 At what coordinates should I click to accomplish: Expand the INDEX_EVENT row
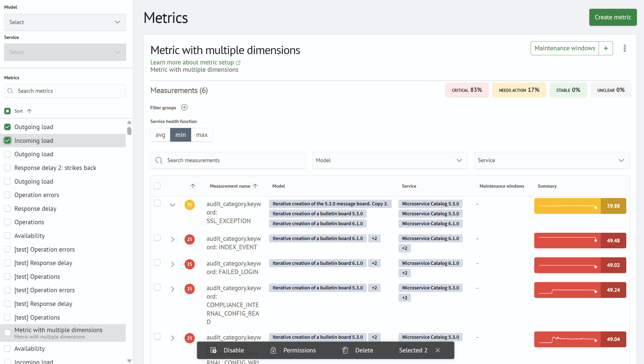click(173, 240)
